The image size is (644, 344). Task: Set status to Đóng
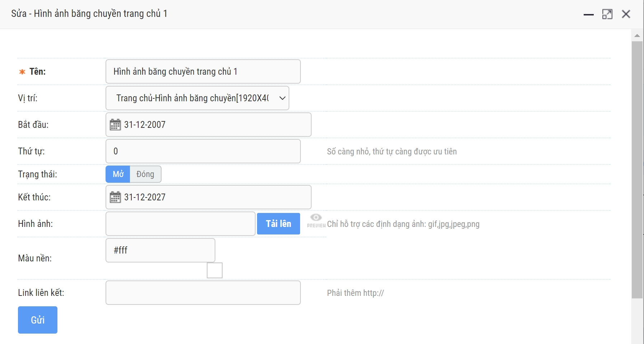coord(145,174)
